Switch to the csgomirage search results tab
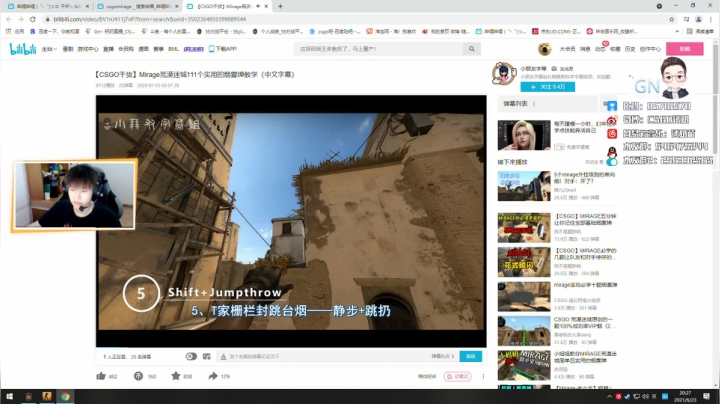 (x=138, y=6)
